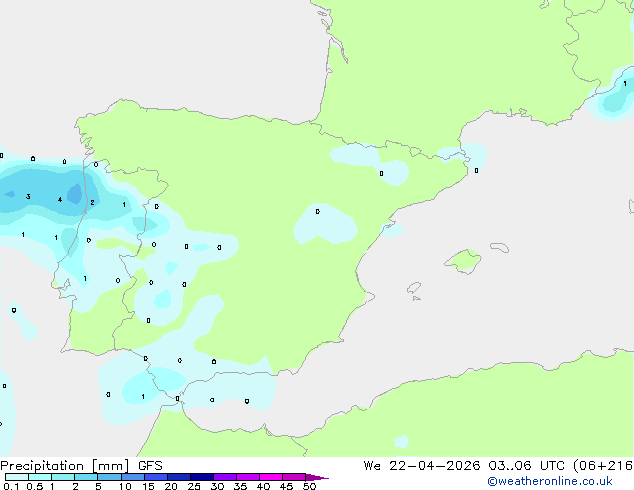Click the "4" precipitation value off Portugal's coast
634x490 pixels.
60,199
